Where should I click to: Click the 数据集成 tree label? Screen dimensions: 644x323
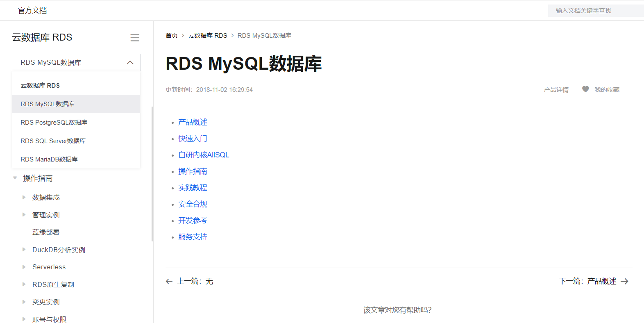[46, 198]
